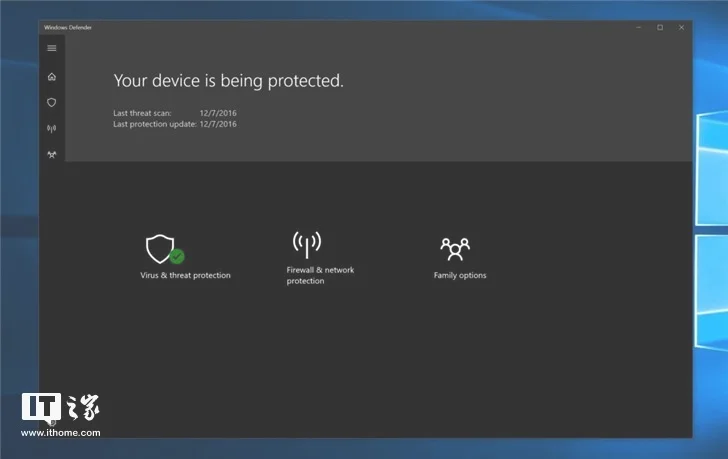This screenshot has height=459, width=728.
Task: Open the antenna firewall icon in the sidebar
Action: (x=52, y=129)
